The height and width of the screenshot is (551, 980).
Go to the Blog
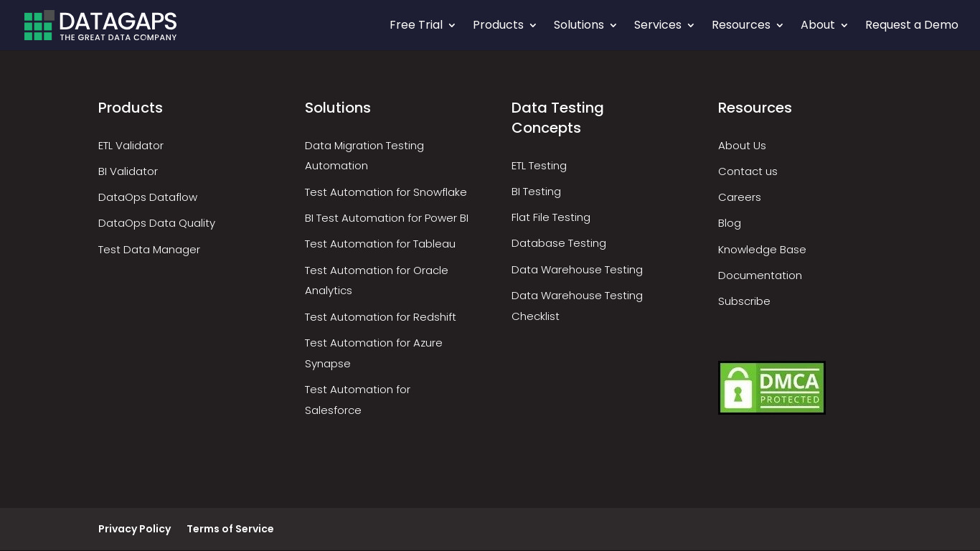coord(730,223)
